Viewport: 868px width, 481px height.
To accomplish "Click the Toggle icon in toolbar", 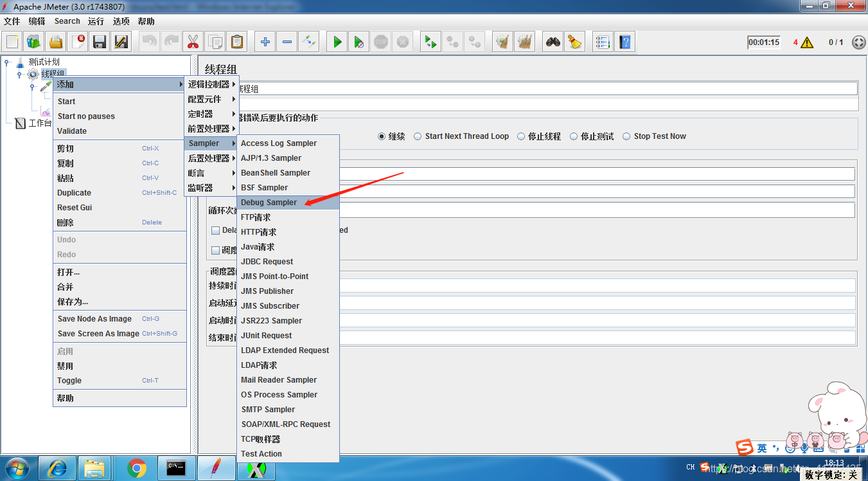I will point(308,42).
